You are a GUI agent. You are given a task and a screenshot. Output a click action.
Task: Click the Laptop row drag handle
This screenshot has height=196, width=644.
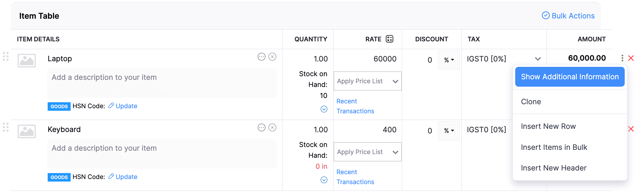[6, 56]
